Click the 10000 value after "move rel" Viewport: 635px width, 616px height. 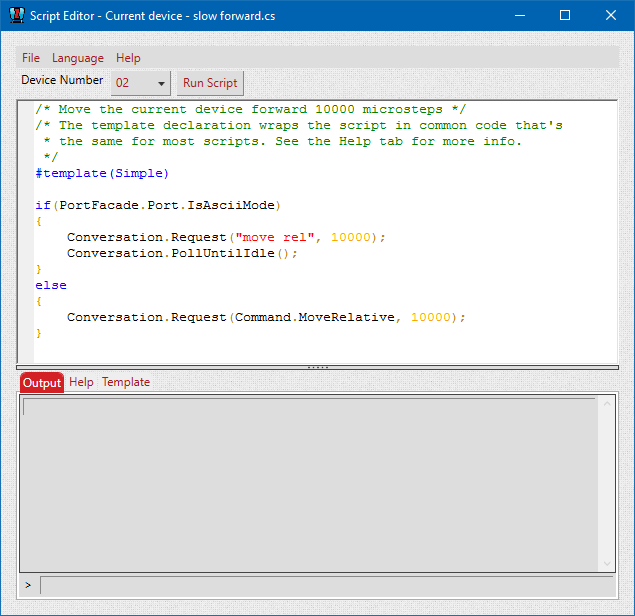[x=351, y=237]
